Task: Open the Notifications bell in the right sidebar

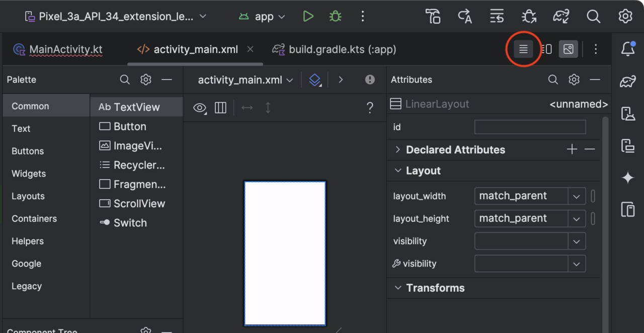Action: click(x=627, y=49)
